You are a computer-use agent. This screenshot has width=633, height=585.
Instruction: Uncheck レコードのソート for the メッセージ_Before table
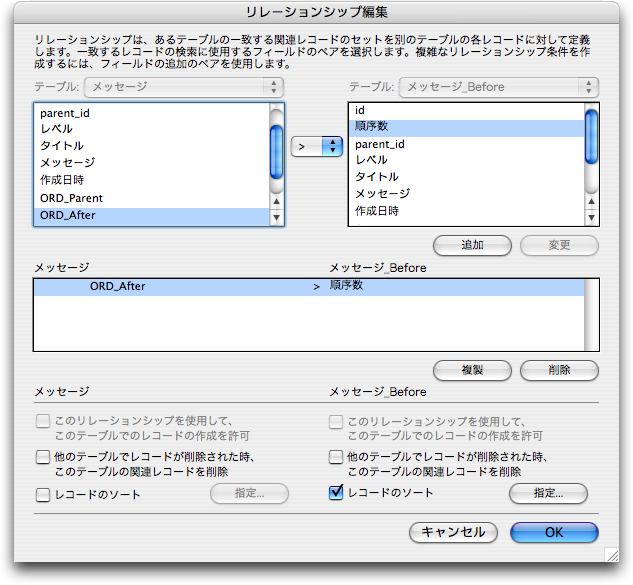tap(337, 492)
